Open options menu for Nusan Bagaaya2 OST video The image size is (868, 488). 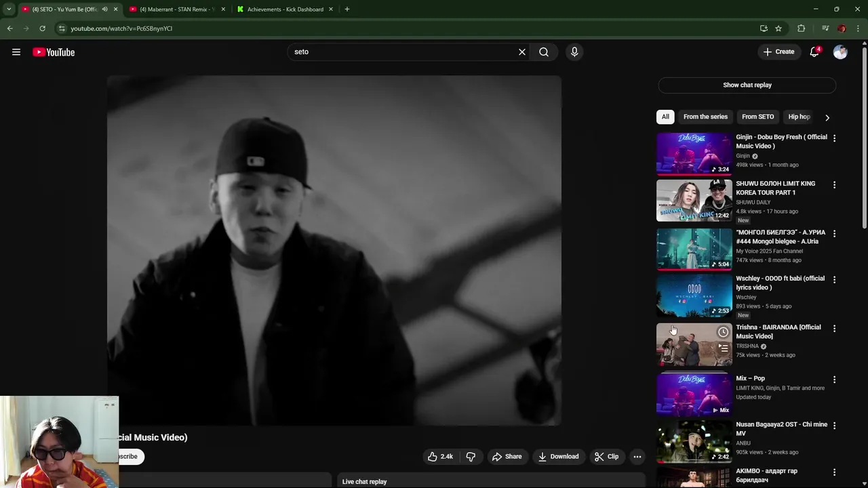tap(834, 426)
